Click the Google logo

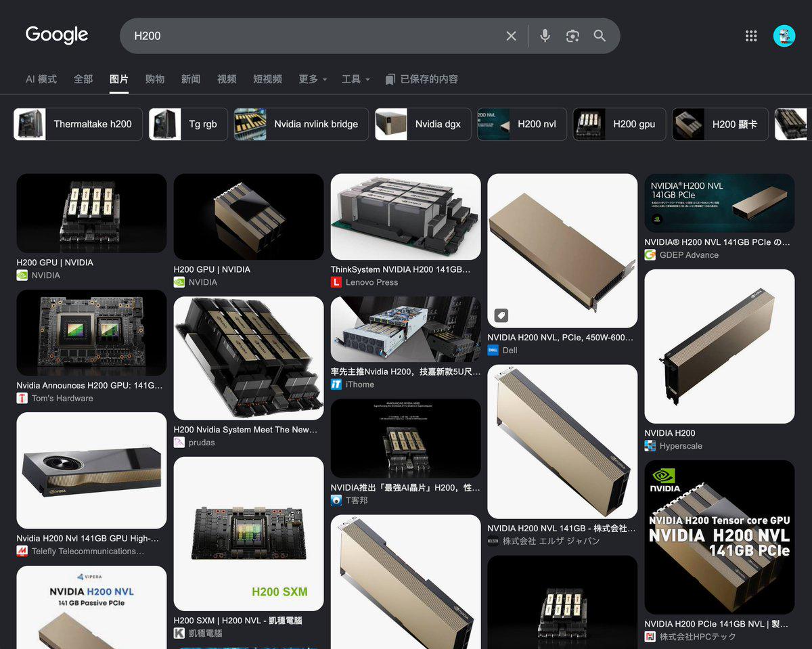[57, 35]
